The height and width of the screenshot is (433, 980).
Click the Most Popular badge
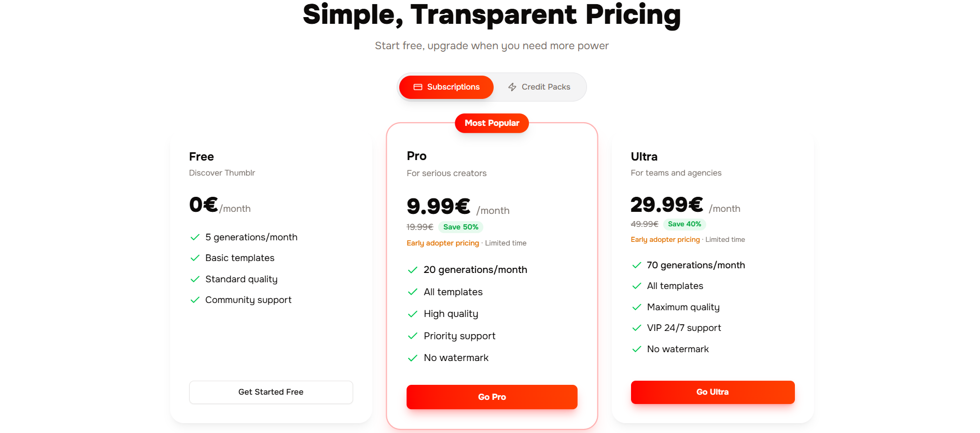tap(492, 123)
